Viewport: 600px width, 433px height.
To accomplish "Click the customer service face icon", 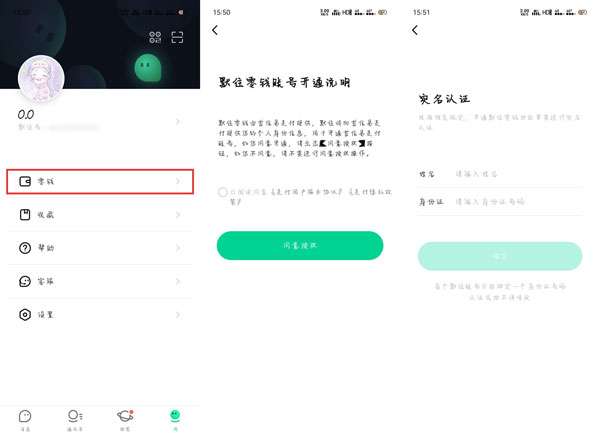I will (25, 282).
